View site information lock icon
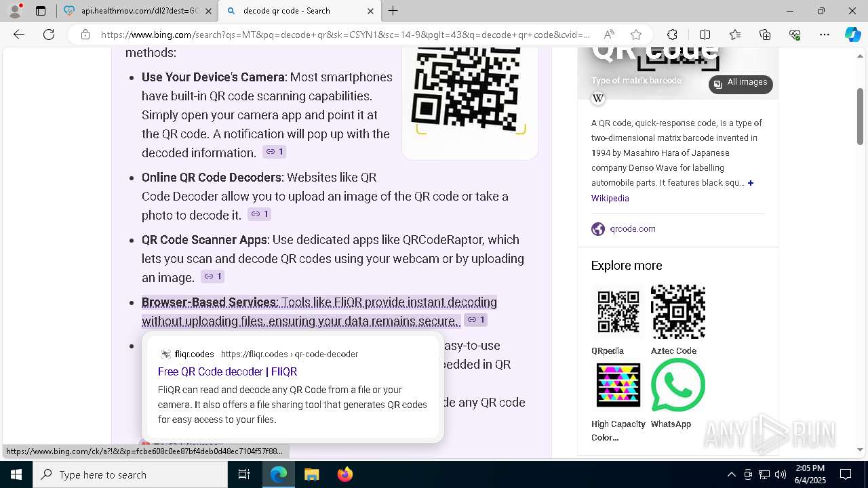 coord(85,35)
